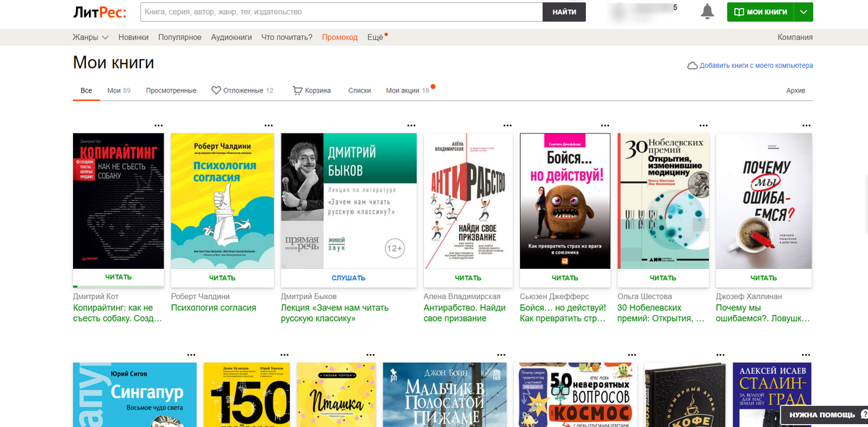Click the cloud upload icon
Viewport: 868px width, 427px height.
click(692, 65)
